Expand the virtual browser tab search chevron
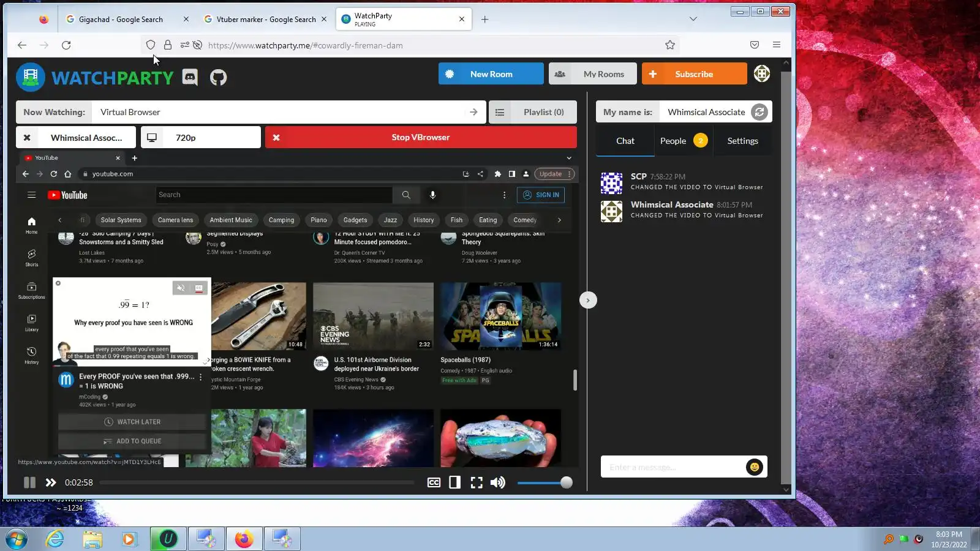The height and width of the screenshot is (551, 980). [x=569, y=158]
